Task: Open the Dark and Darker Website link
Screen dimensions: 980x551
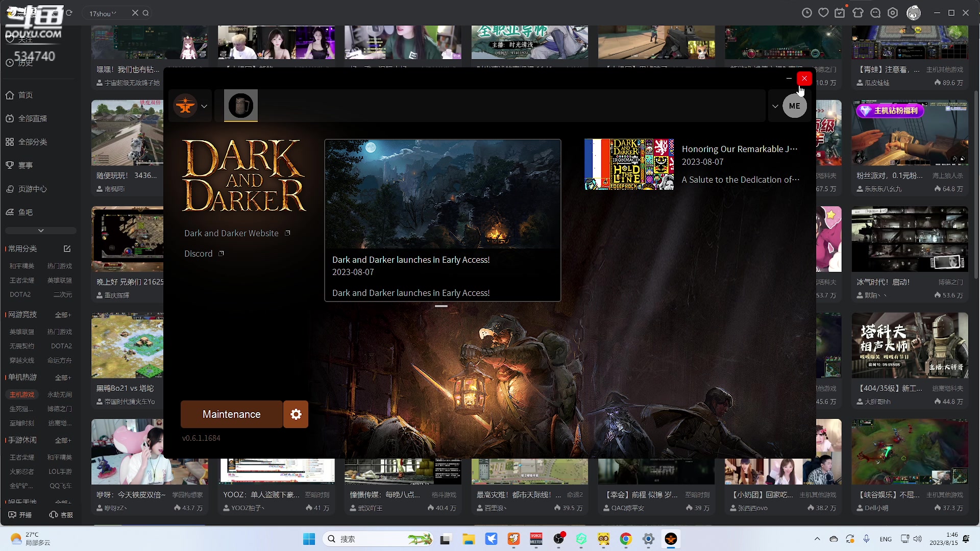Action: pos(237,233)
